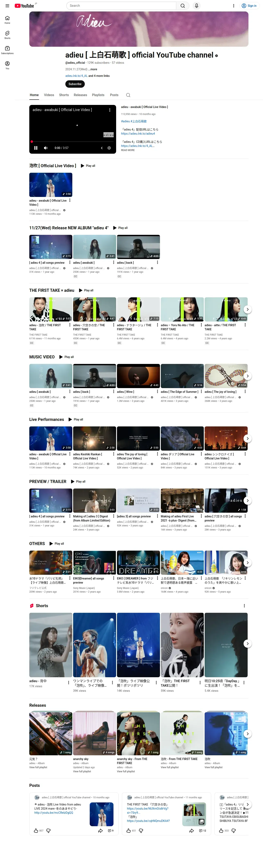Switch to the Playlists tab
The width and height of the screenshot is (263, 868).
pyautogui.click(x=98, y=95)
